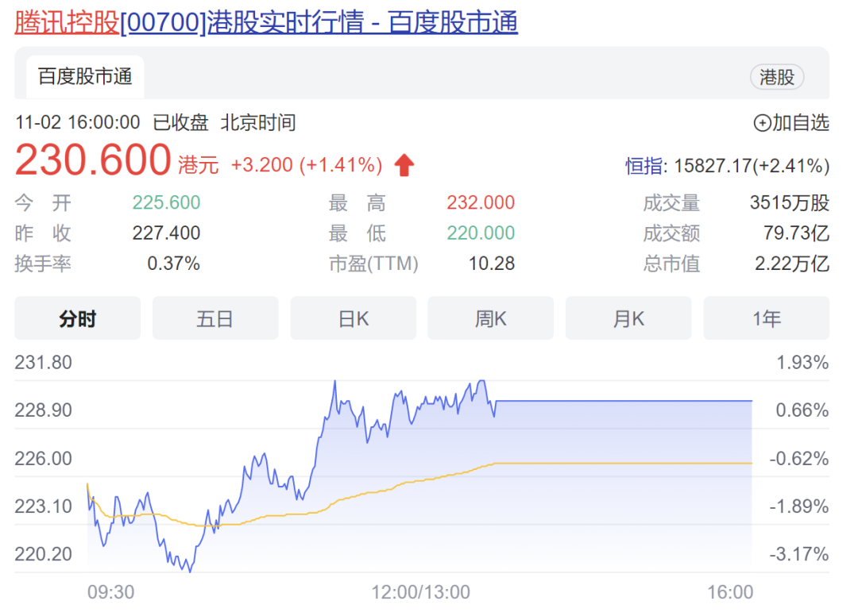Click the 09:30 time axis label
The width and height of the screenshot is (858, 616).
pyautogui.click(x=110, y=592)
